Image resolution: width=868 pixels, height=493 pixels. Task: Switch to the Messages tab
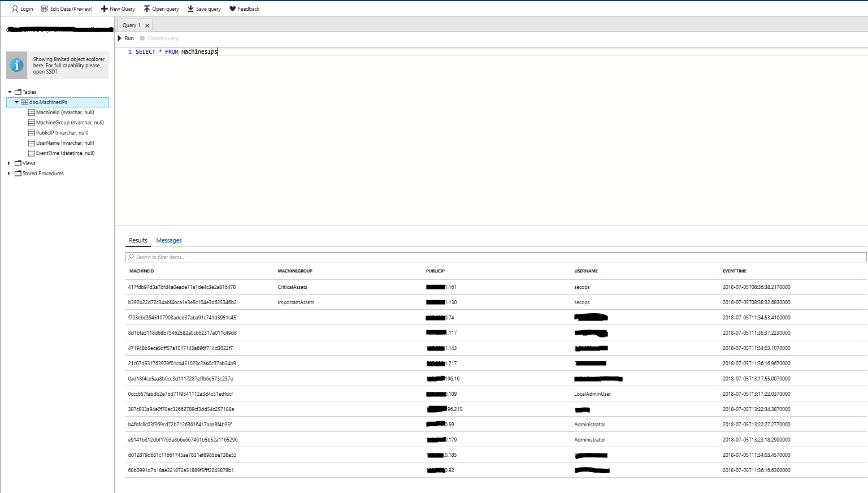[x=169, y=241]
